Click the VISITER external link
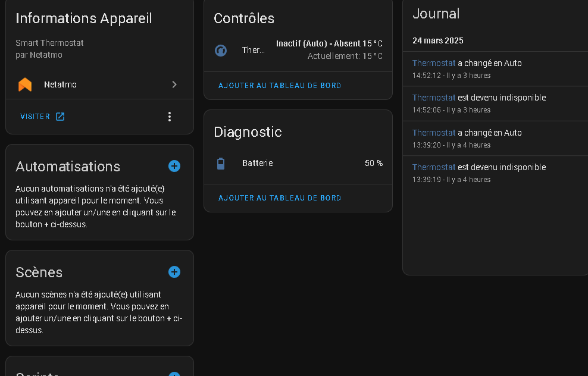Screen dimensions: 588x376 (35, 117)
